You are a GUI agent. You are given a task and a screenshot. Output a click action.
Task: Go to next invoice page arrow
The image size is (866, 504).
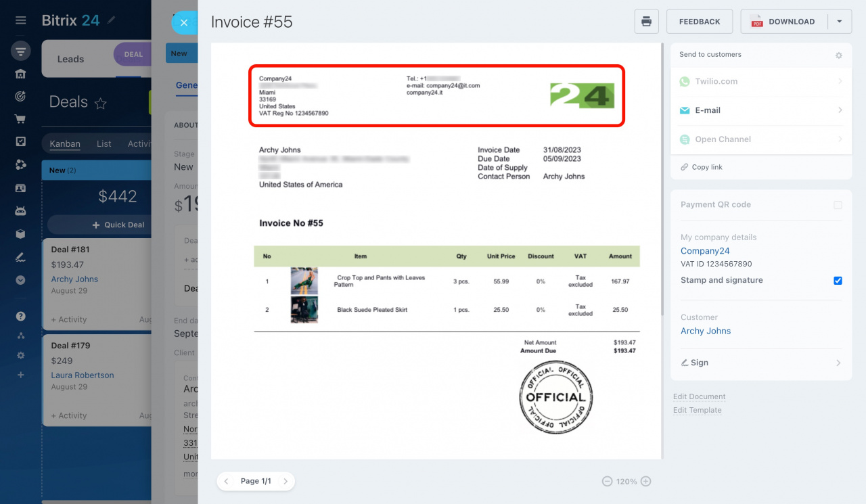pyautogui.click(x=285, y=481)
